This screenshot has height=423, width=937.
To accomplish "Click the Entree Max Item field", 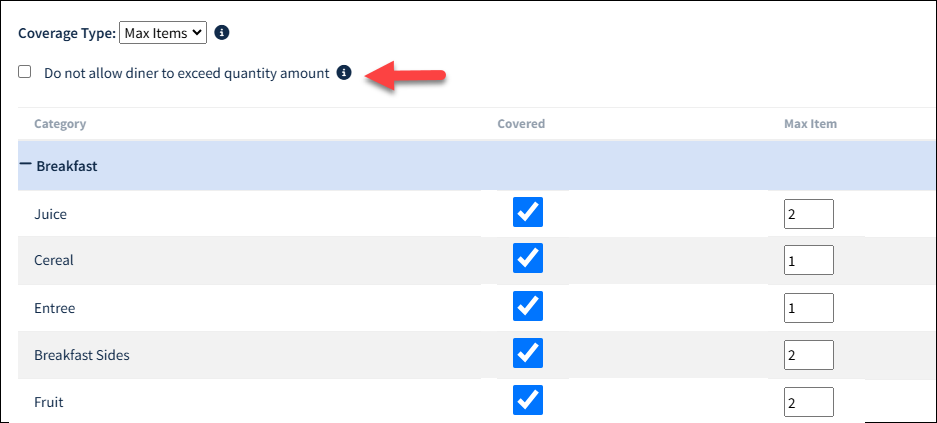I will (809, 308).
